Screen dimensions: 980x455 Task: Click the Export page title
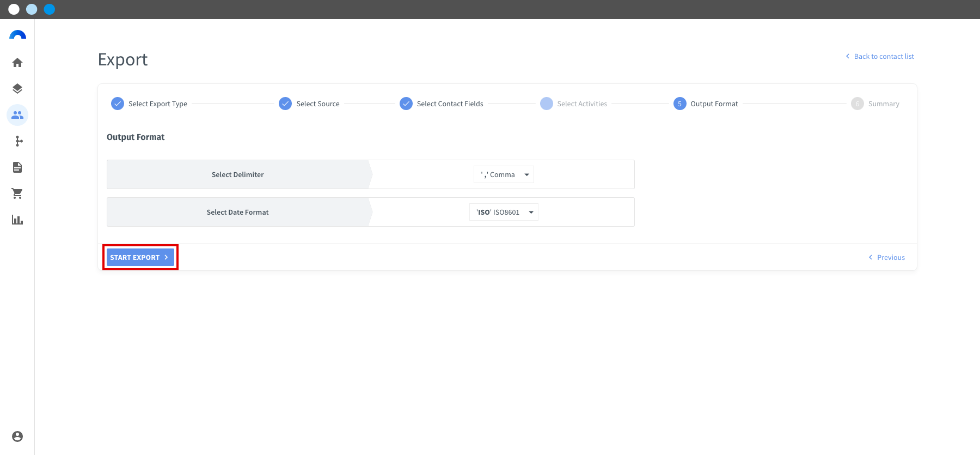122,59
